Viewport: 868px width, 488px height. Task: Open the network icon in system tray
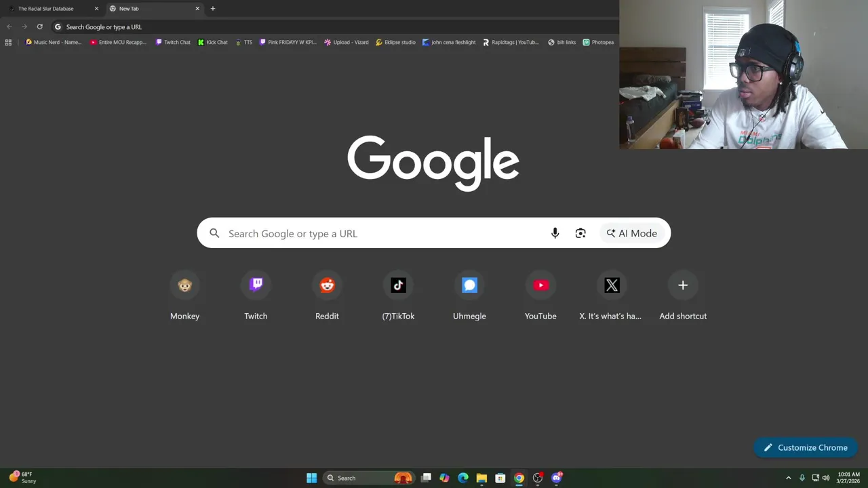point(815,478)
